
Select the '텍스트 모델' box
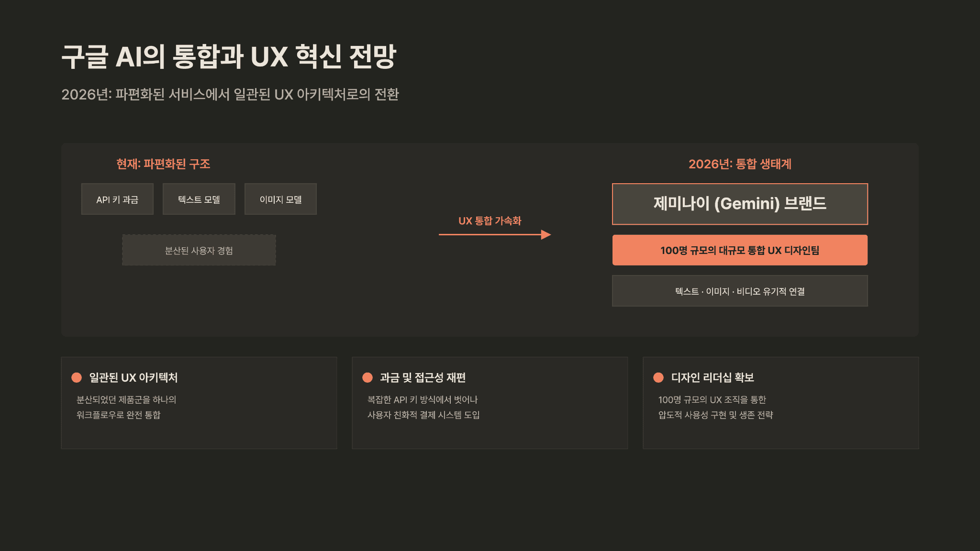tap(199, 199)
